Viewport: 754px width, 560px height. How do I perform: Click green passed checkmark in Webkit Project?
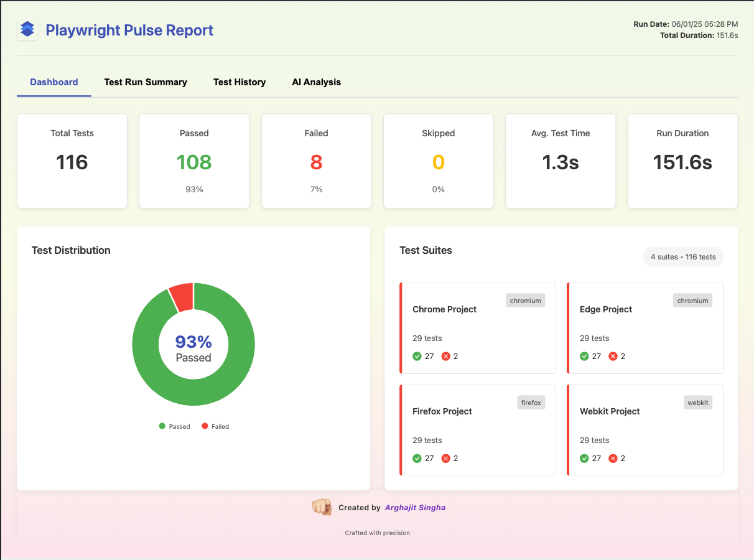tap(584, 459)
